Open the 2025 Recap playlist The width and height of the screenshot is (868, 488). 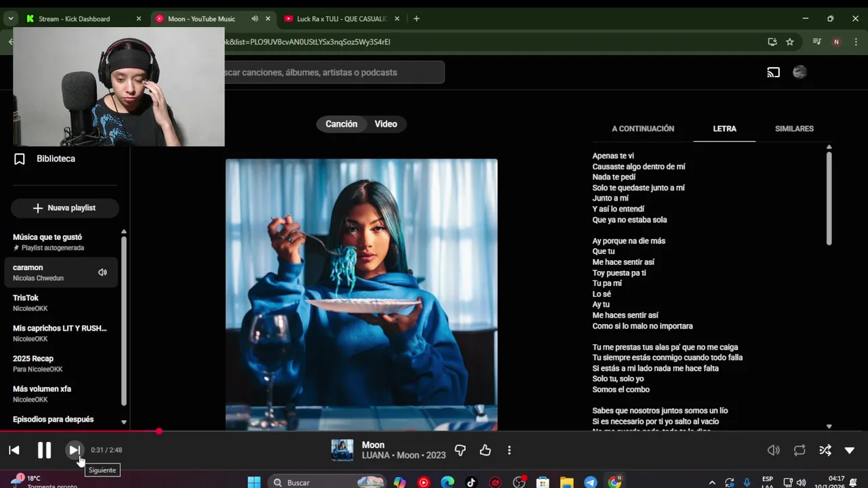61,363
